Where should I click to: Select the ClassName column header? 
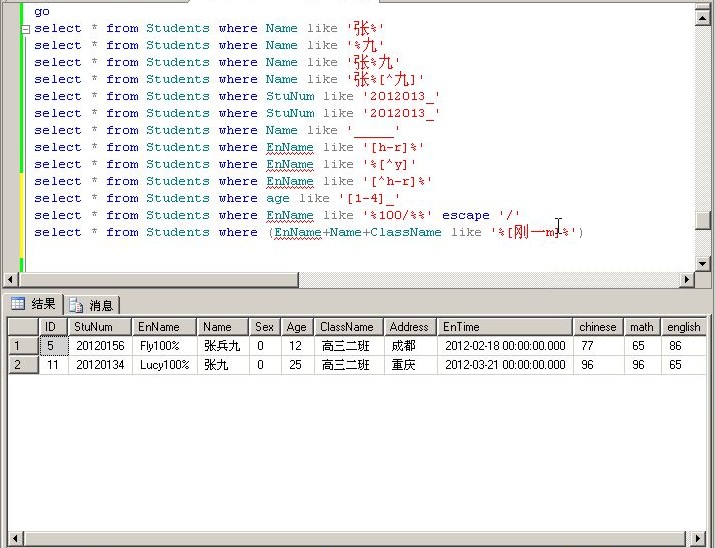point(349,327)
